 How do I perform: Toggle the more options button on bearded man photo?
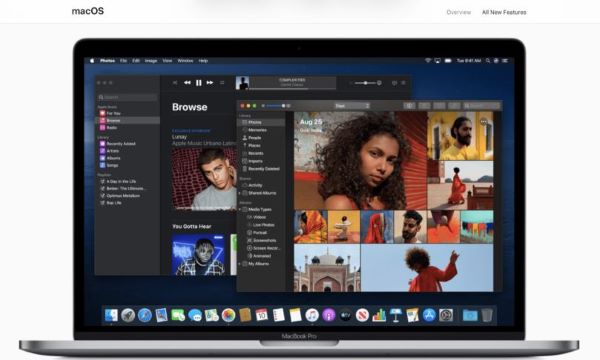pos(484,122)
